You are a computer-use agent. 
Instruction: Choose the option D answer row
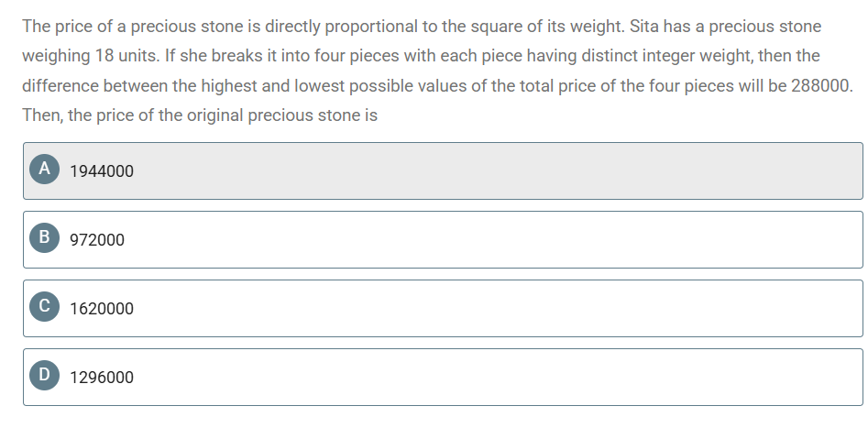[443, 377]
